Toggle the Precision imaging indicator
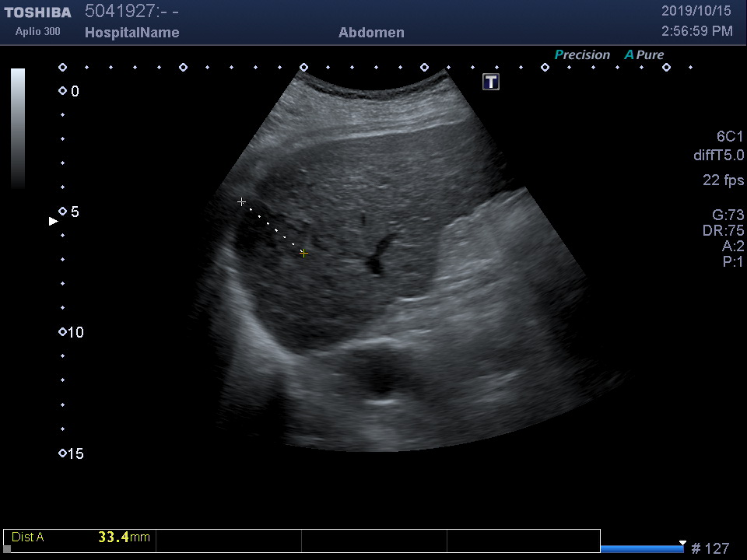 pyautogui.click(x=582, y=55)
